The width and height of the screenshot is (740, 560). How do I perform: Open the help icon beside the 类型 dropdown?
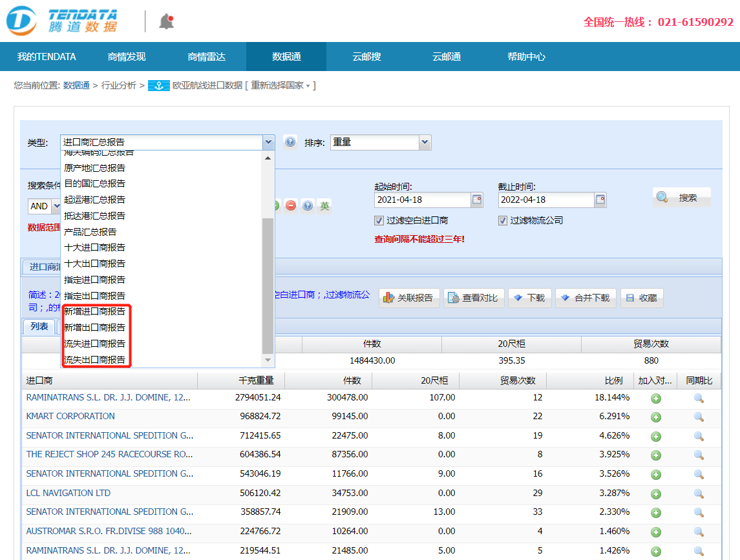click(x=290, y=141)
